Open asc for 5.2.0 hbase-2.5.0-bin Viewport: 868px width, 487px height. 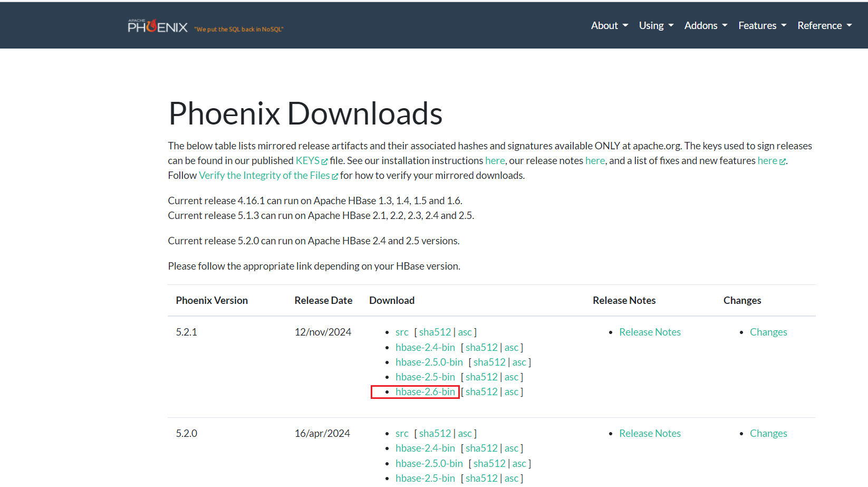click(x=519, y=463)
